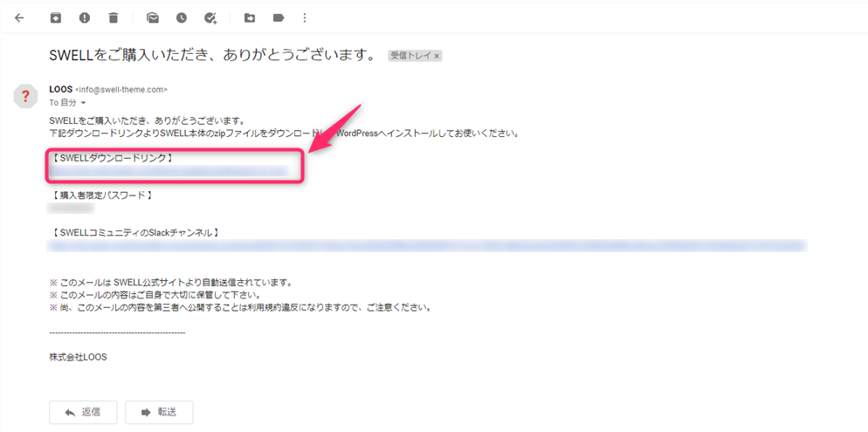868x432 pixels.
Task: Delete this email with the trash icon
Action: click(x=114, y=17)
